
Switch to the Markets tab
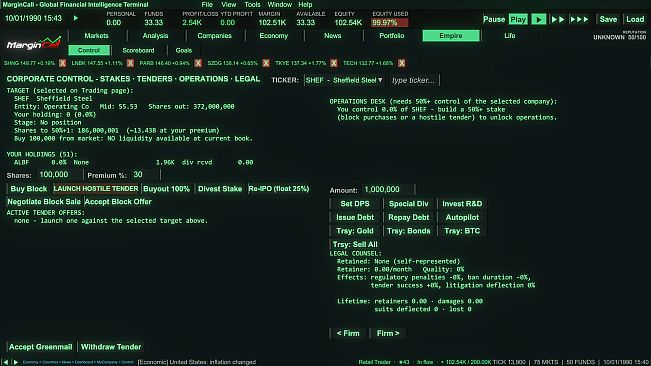(96, 36)
